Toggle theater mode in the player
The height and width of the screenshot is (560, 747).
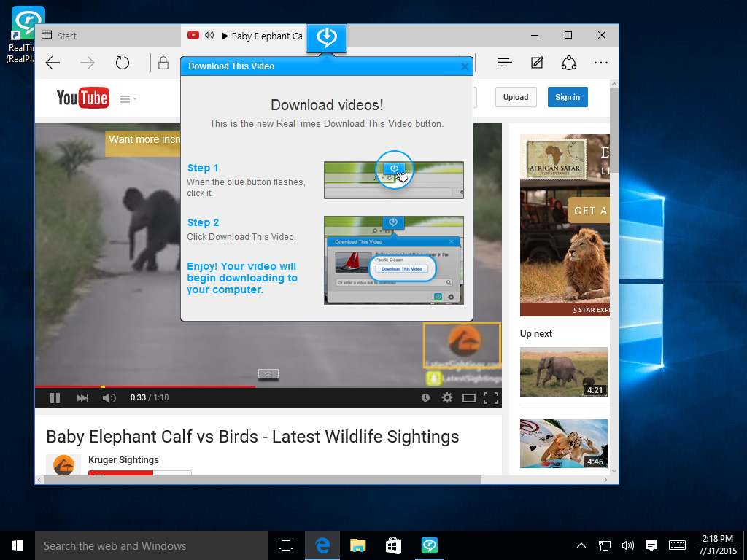point(469,398)
